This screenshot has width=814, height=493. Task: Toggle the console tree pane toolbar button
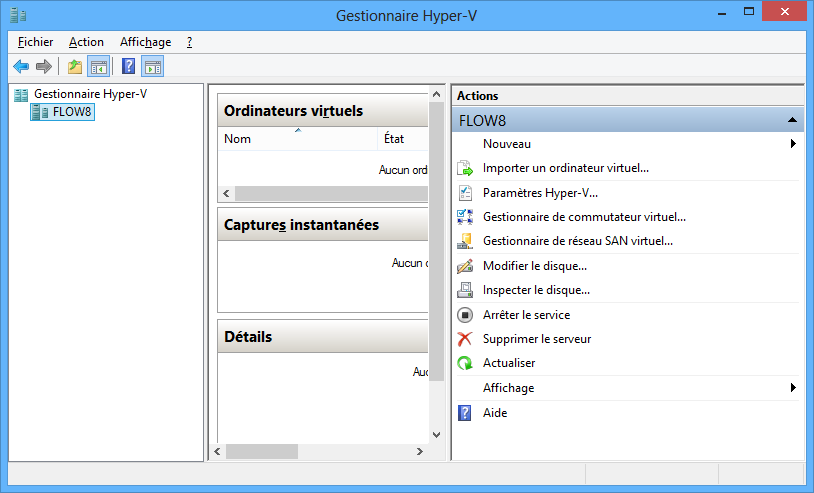[x=98, y=67]
